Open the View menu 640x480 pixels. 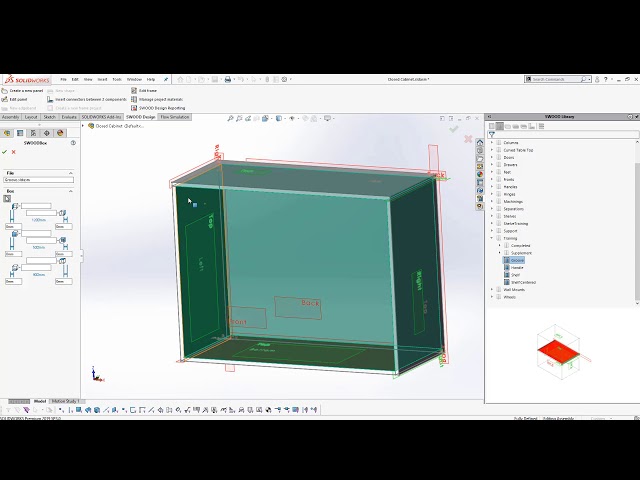pyautogui.click(x=88, y=80)
